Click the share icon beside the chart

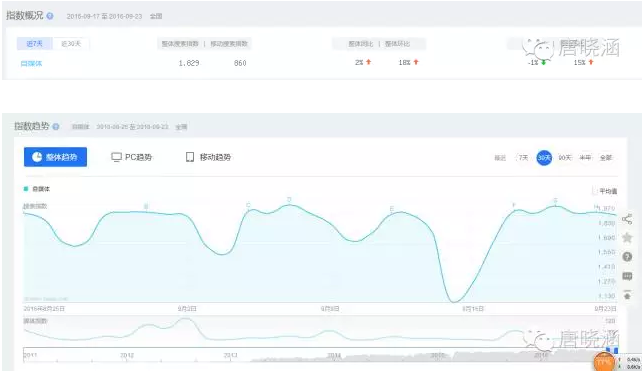627,219
